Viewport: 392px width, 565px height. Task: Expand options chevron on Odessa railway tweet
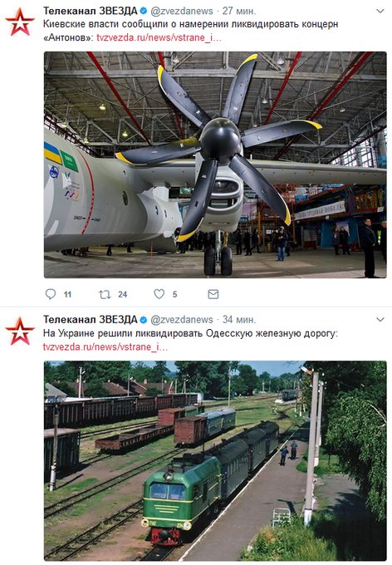click(x=380, y=320)
